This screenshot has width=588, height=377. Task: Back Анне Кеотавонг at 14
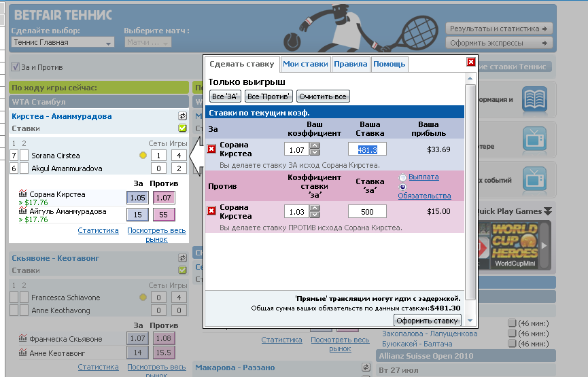[x=137, y=353]
